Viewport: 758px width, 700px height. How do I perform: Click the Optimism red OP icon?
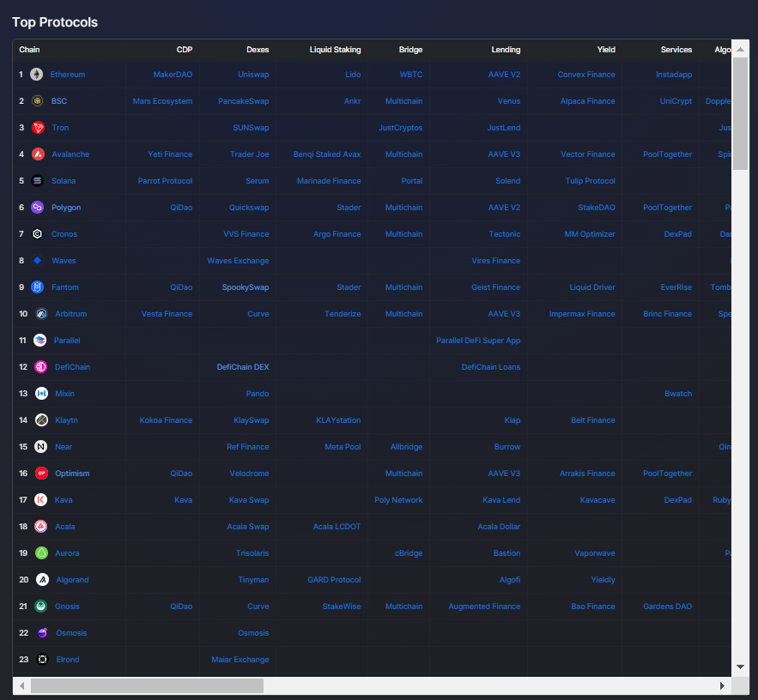pos(41,474)
